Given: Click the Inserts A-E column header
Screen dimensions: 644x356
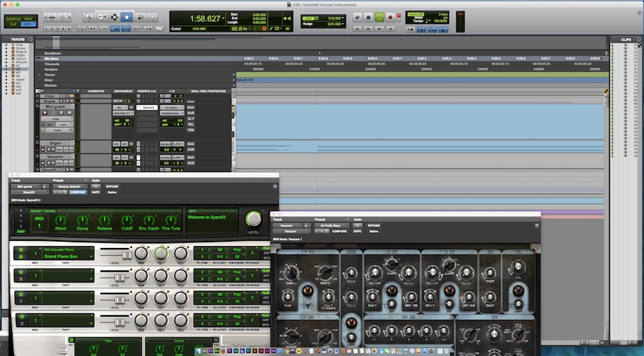Looking at the screenshot, I should click(x=147, y=91).
